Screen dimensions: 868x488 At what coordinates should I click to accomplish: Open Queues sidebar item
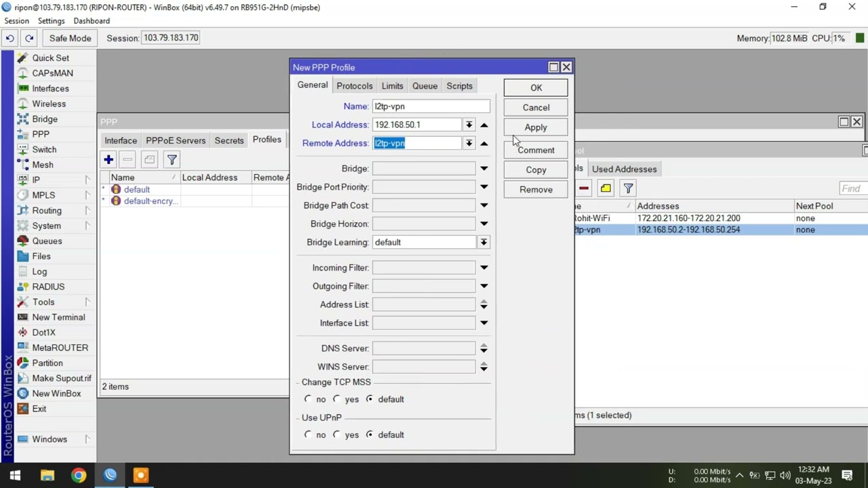point(47,241)
